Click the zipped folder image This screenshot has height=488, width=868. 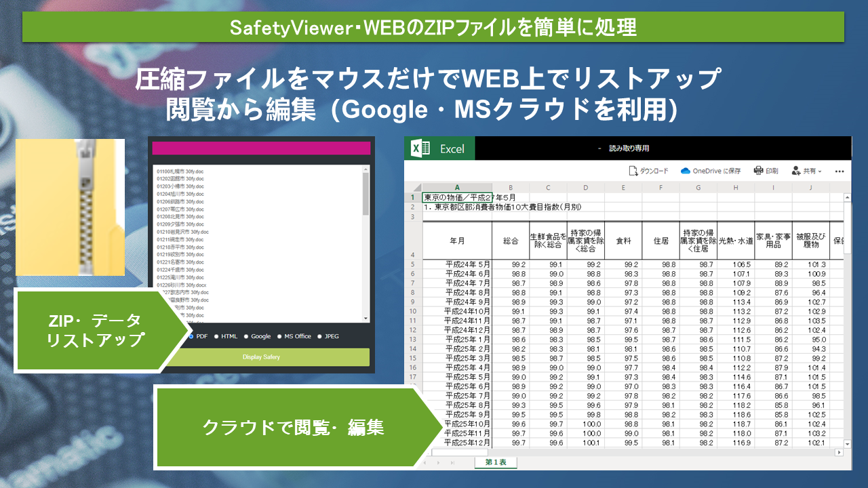click(x=70, y=207)
